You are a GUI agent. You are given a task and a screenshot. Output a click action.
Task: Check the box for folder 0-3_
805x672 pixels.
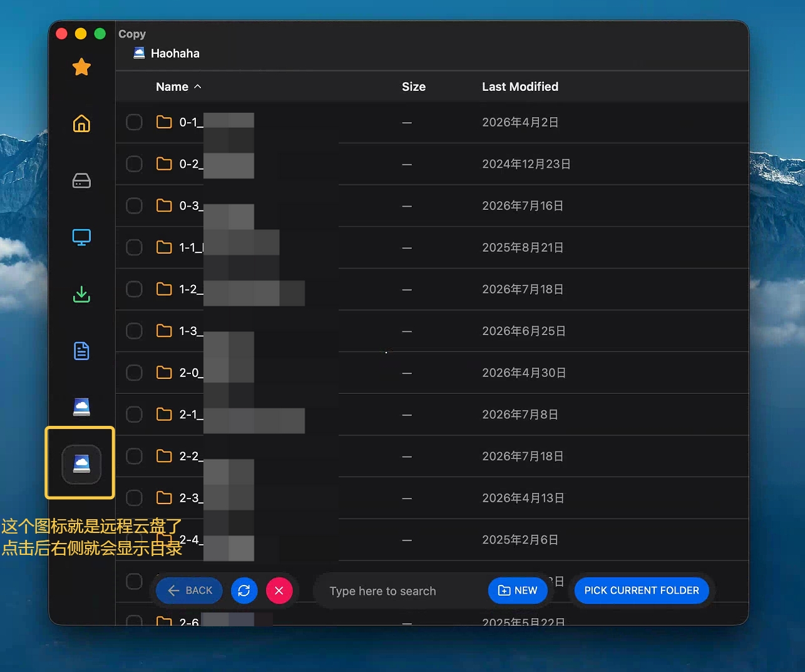click(x=134, y=205)
